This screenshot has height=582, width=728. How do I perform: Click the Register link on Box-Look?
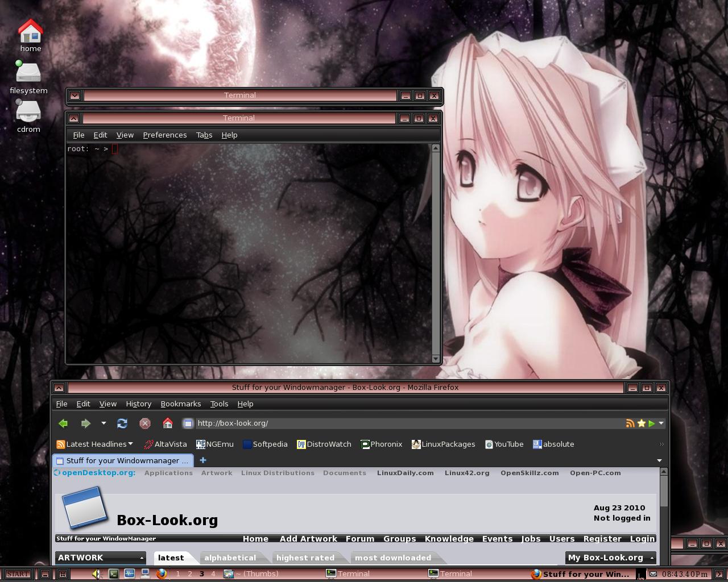point(602,539)
